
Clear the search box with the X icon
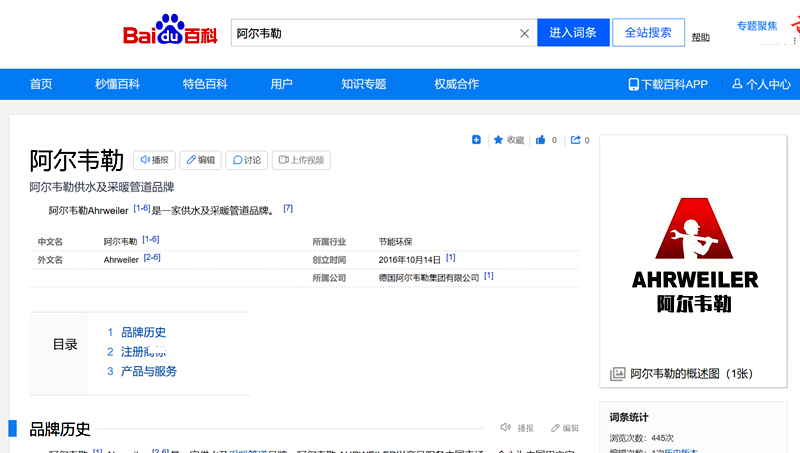click(524, 34)
